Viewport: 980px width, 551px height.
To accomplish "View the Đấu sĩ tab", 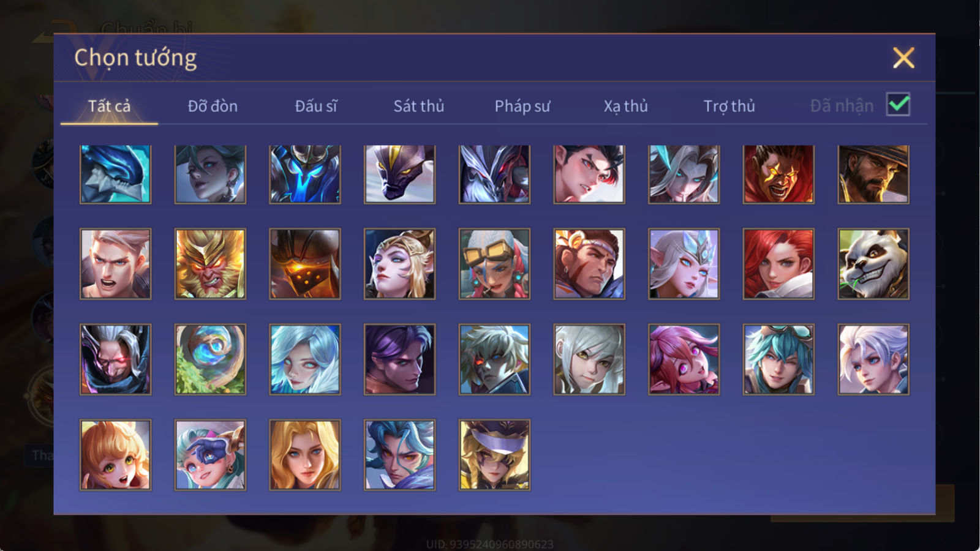I will coord(316,106).
